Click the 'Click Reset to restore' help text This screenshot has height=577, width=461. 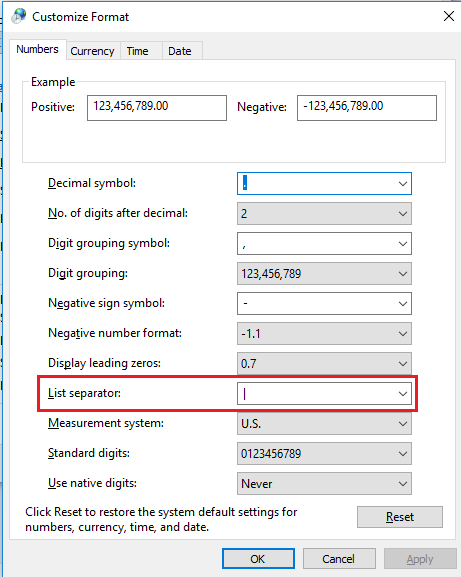pyautogui.click(x=161, y=519)
